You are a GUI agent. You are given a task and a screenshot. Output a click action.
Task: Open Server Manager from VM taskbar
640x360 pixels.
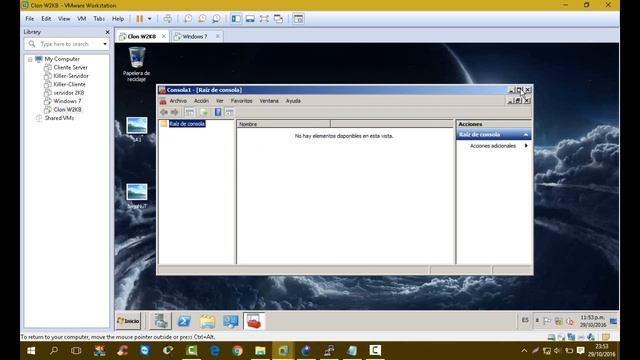pos(160,321)
